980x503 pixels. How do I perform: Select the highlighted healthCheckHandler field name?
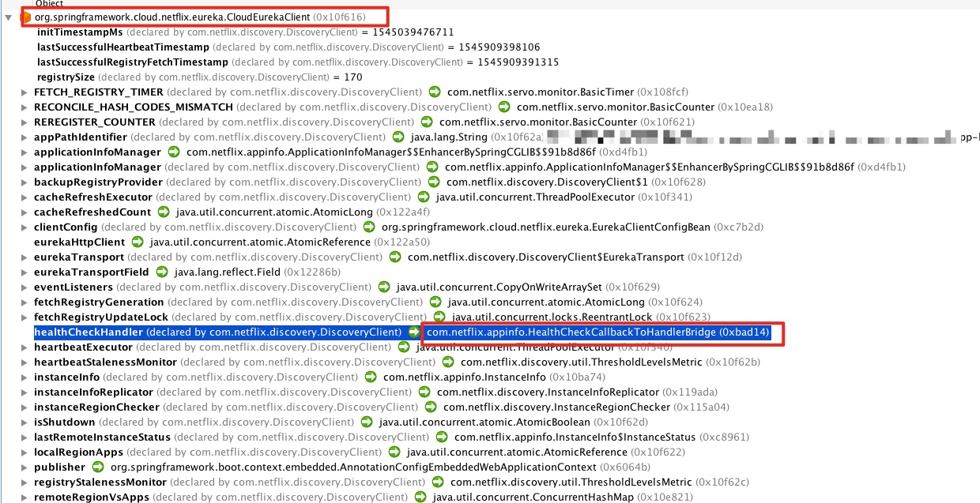click(x=89, y=332)
